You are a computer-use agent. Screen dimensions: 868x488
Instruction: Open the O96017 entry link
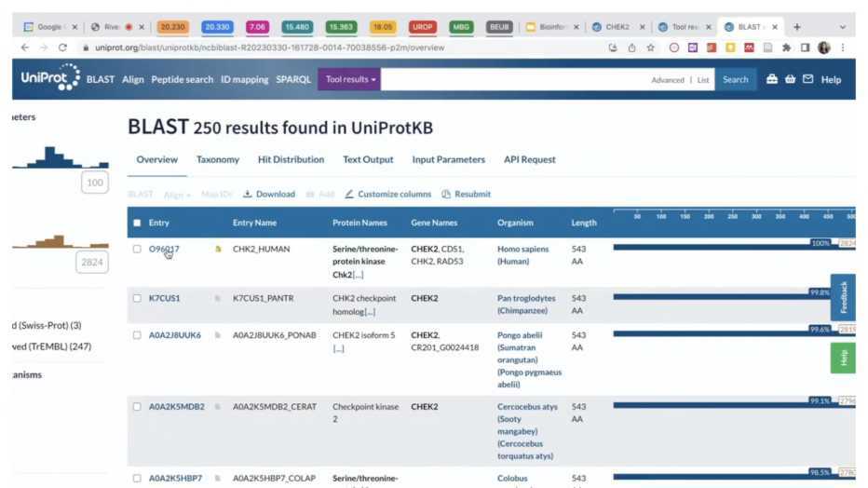point(164,249)
